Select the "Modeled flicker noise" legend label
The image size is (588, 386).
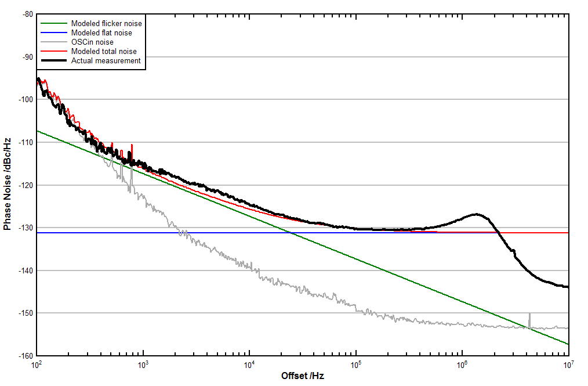pos(106,23)
